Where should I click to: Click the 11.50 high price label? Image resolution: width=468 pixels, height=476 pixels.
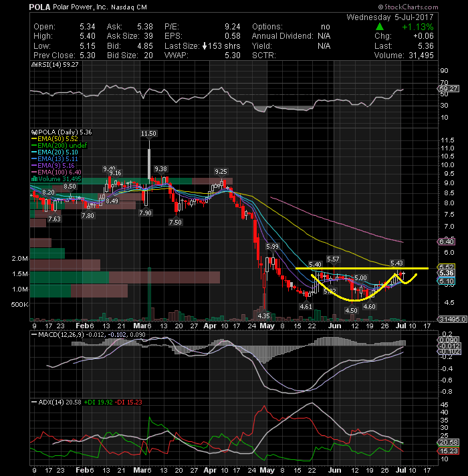coord(148,134)
